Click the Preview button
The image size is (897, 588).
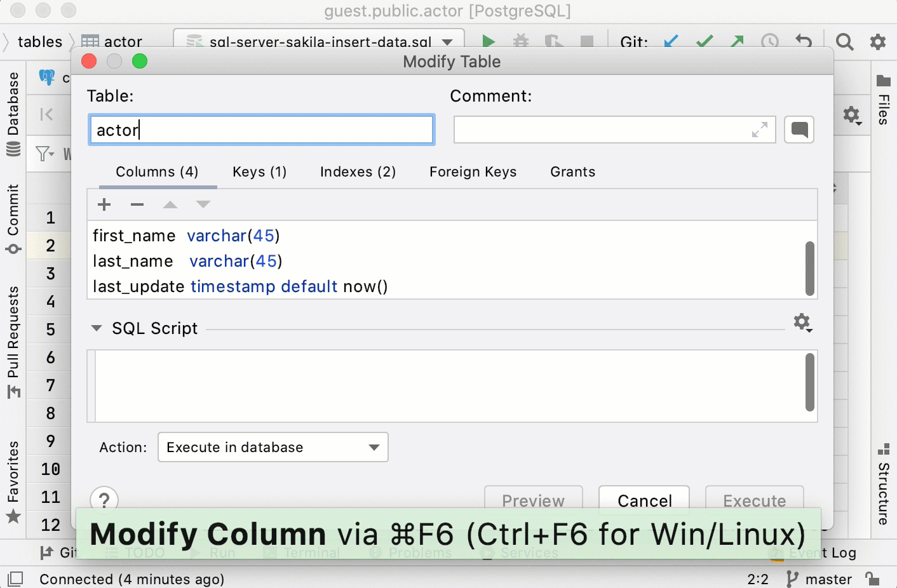click(534, 500)
